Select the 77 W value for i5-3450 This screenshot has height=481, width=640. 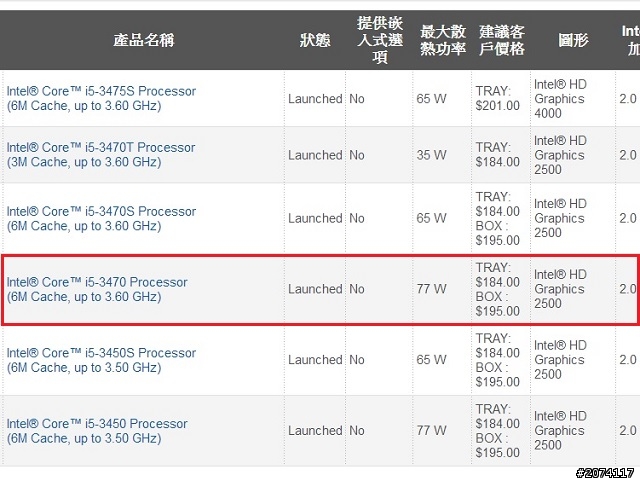(x=431, y=430)
